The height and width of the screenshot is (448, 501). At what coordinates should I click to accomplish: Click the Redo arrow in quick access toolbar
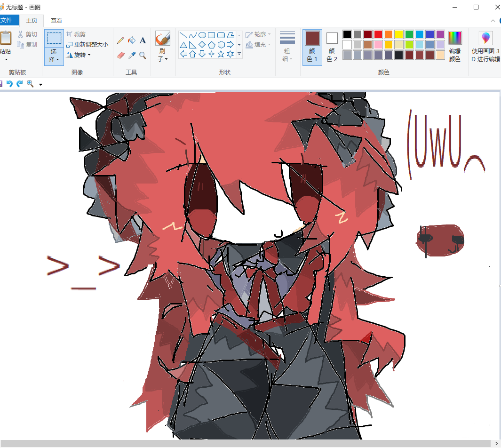(x=20, y=84)
